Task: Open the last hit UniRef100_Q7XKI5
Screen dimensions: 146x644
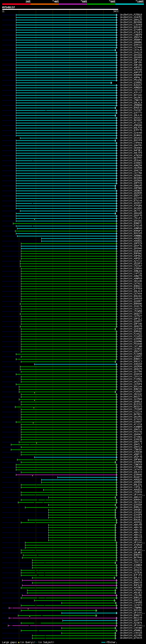Action: (131, 638)
